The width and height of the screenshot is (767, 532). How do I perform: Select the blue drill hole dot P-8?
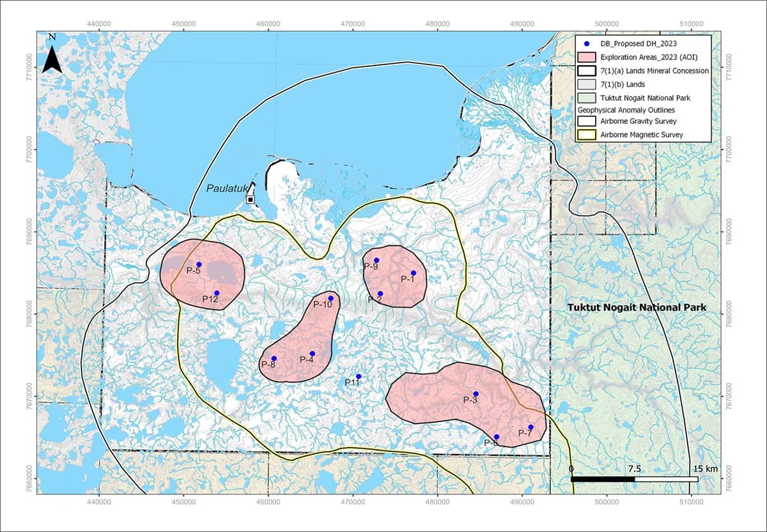click(274, 358)
